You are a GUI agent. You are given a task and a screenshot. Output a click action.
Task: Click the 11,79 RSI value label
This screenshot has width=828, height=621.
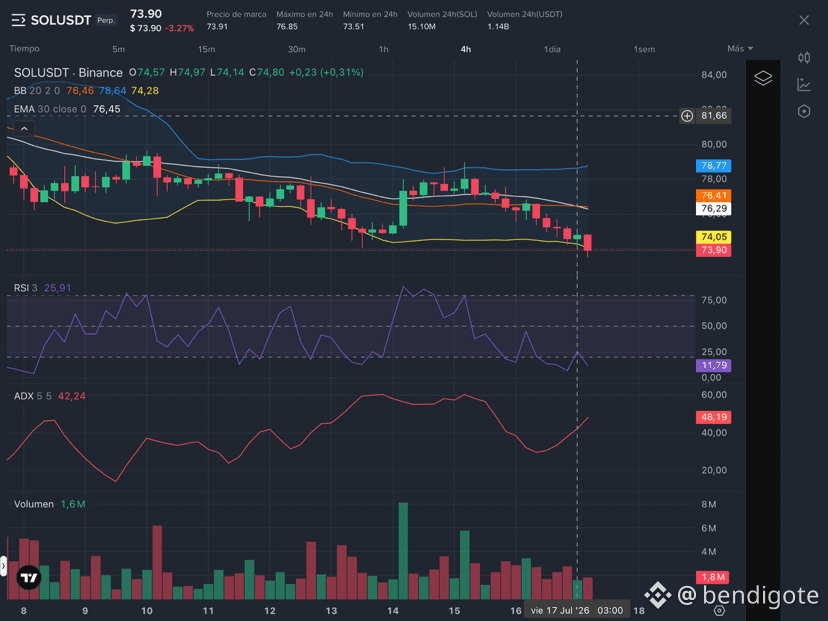(713, 365)
